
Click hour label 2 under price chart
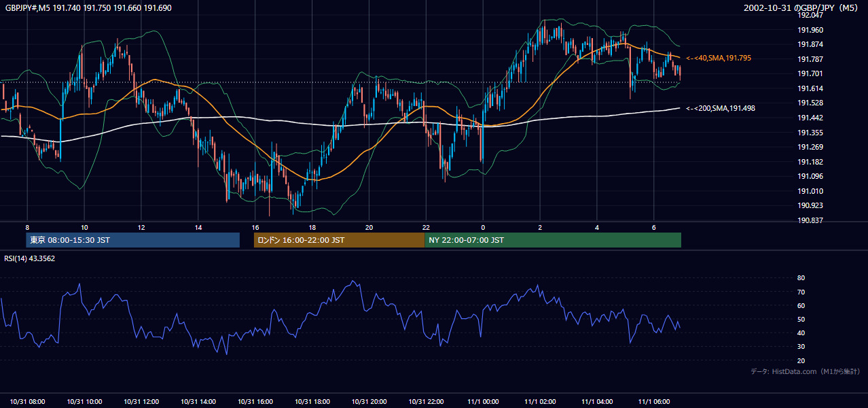(x=540, y=227)
